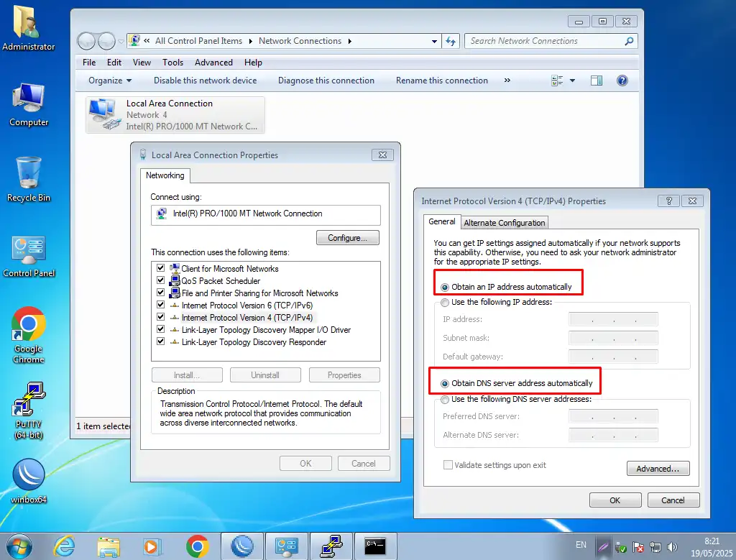
Task: Click the refresh button beside address bar
Action: (451, 41)
